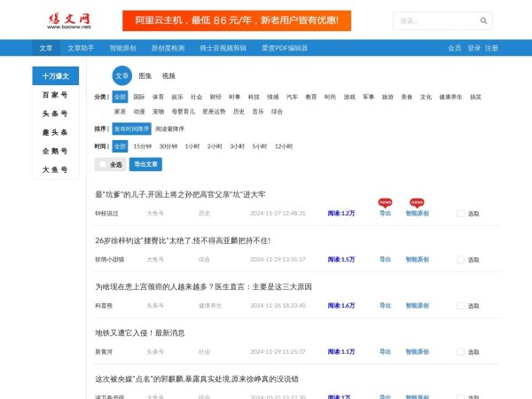This screenshot has height=399, width=532.
Task: Check 选取 for the 坑爹 article
Action: tap(460, 213)
